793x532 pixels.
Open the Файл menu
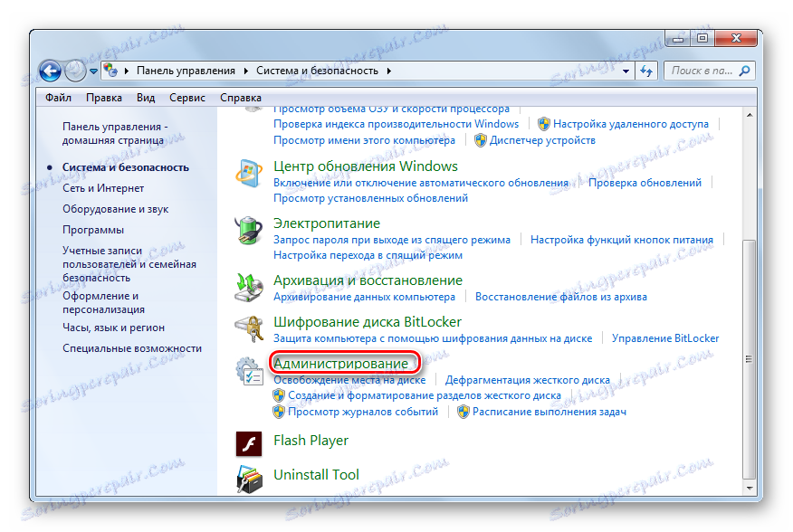58,98
